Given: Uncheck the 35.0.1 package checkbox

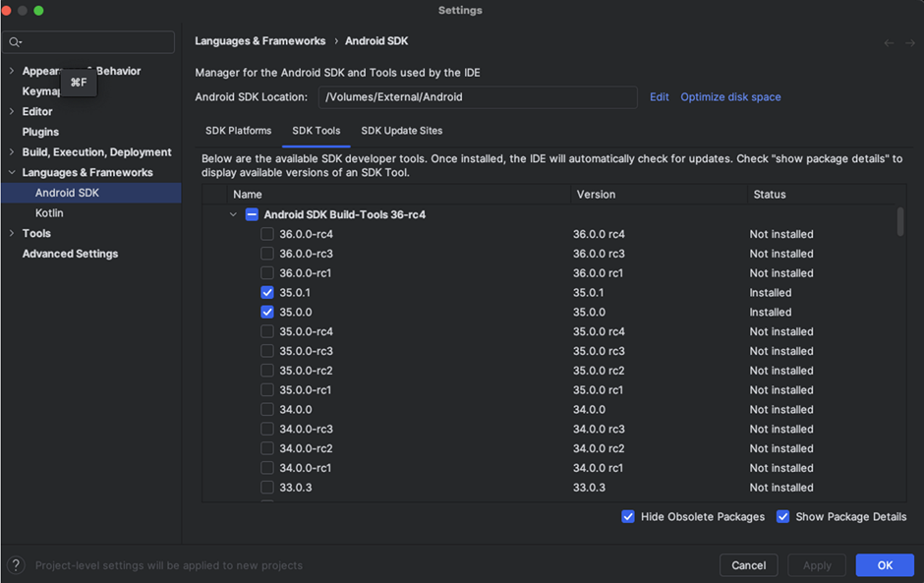Looking at the screenshot, I should 267,292.
